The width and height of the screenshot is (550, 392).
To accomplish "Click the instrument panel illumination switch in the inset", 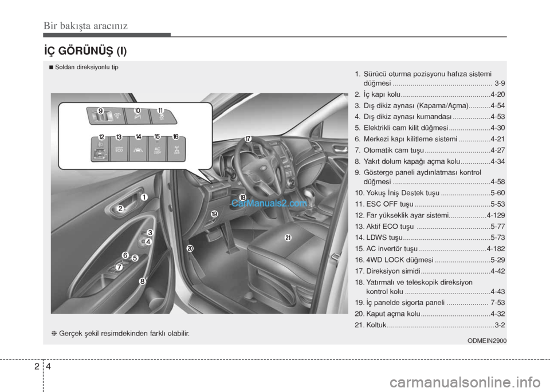I will tap(105, 116).
